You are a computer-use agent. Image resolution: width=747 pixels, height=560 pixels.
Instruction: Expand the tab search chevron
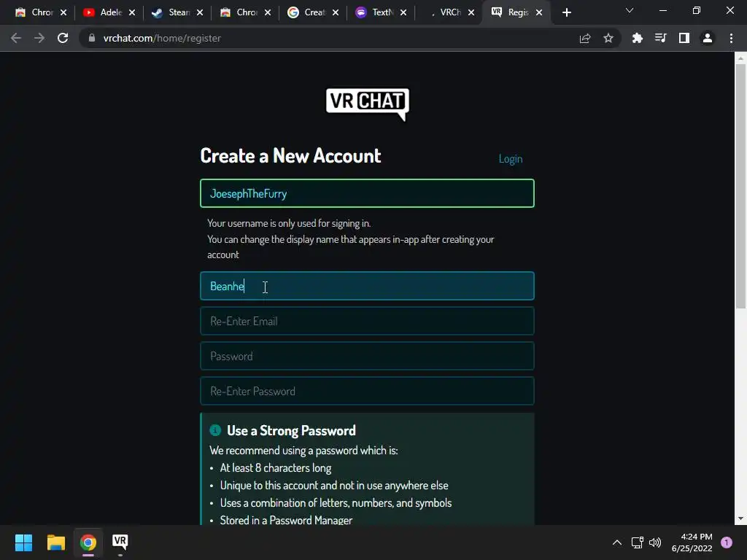click(x=630, y=10)
